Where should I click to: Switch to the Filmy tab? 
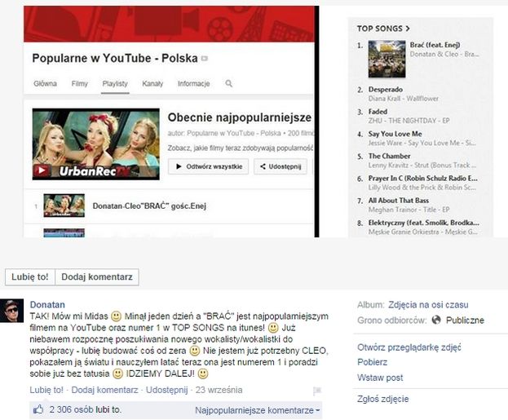point(79,84)
